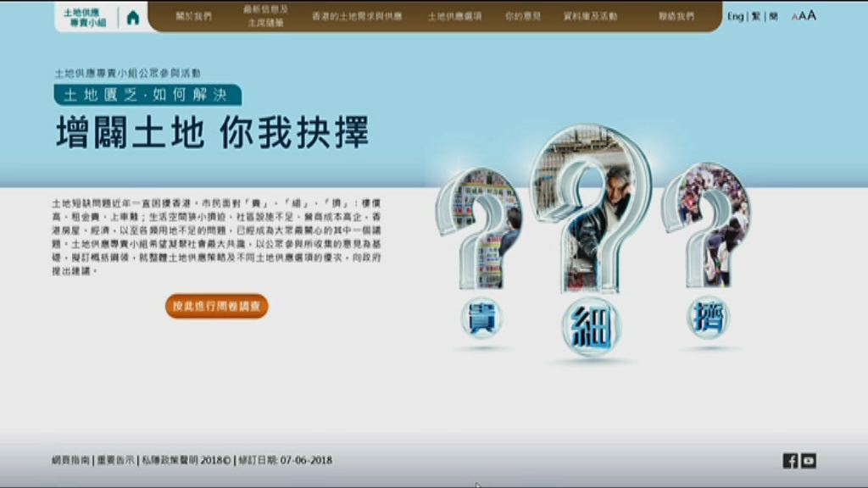Image resolution: width=868 pixels, height=488 pixels.
Task: Select the medium font size "A" icon
Action: [801, 14]
